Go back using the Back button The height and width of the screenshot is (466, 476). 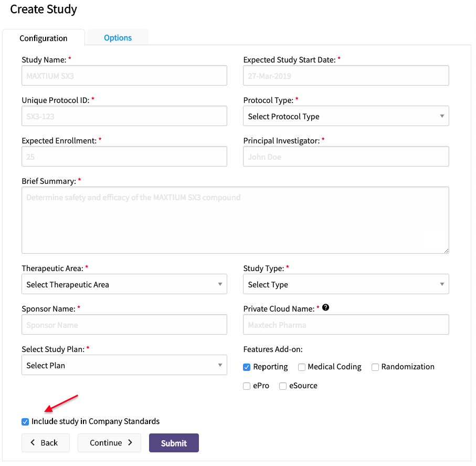pos(45,443)
